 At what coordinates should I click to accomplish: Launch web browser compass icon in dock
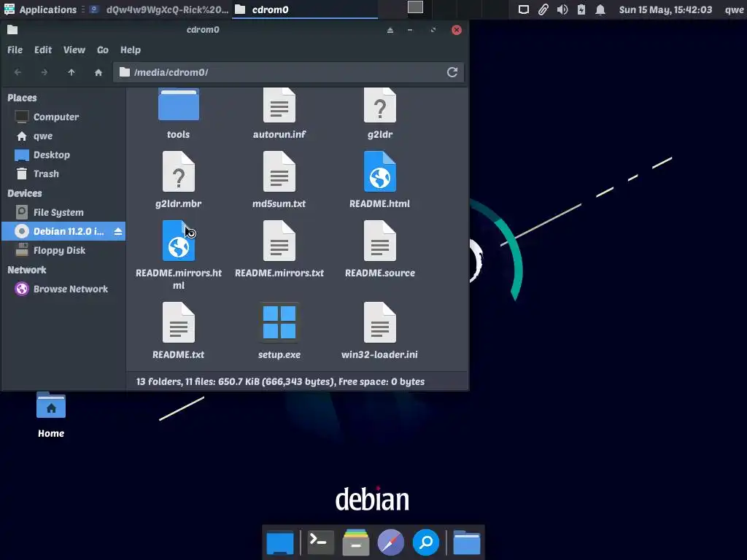click(391, 542)
